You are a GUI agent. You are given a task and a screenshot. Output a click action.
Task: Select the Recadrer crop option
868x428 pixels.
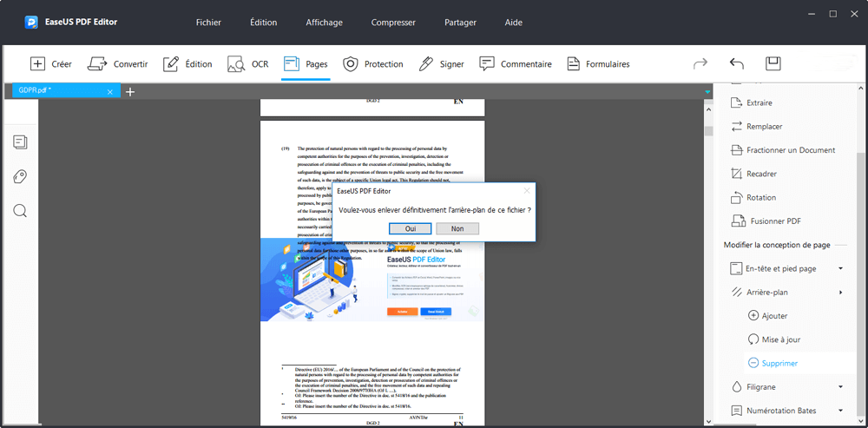point(753,174)
